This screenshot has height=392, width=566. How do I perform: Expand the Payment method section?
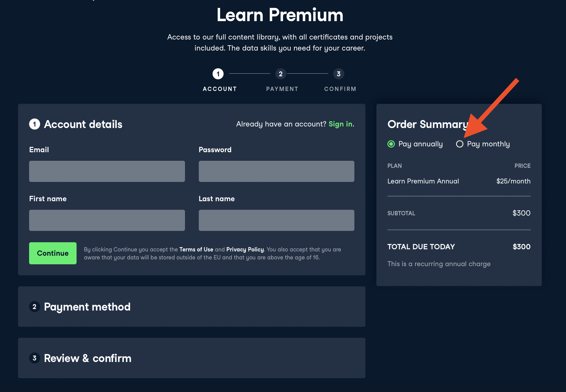point(87,307)
